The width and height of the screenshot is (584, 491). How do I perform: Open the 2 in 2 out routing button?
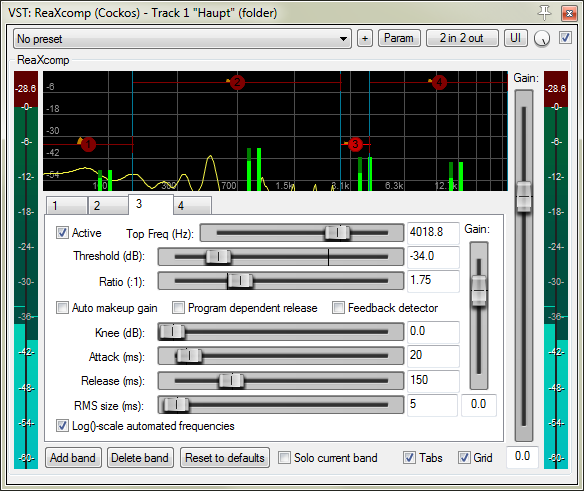tap(462, 38)
